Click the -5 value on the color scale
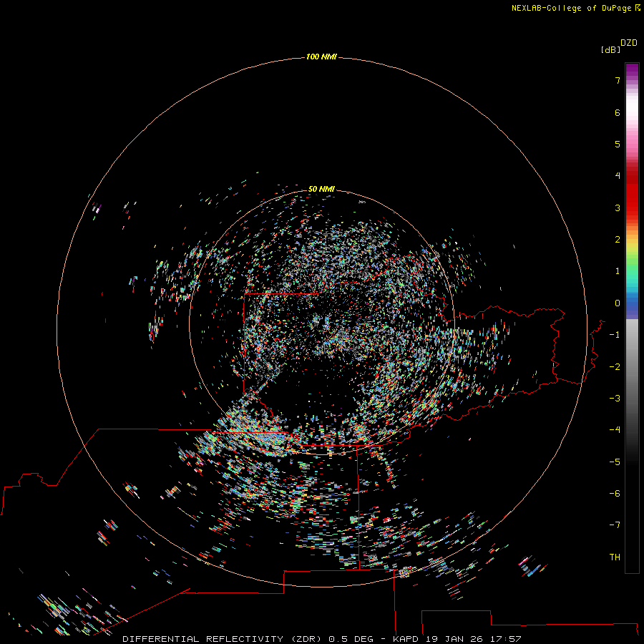The height and width of the screenshot is (644, 644). pyautogui.click(x=615, y=462)
